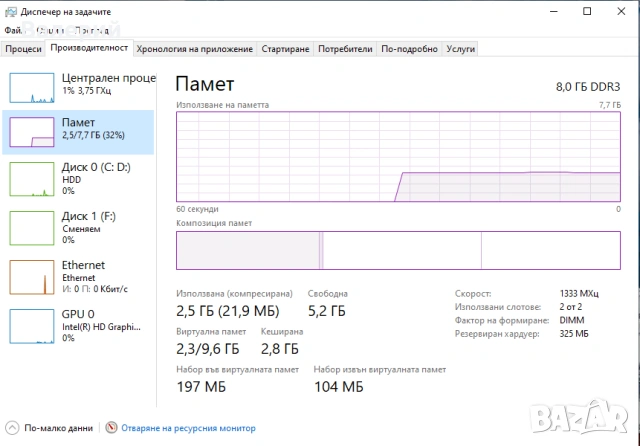Select the Ethernet mini graph thumbnail
This screenshot has height=446, width=640.
tap(32, 277)
